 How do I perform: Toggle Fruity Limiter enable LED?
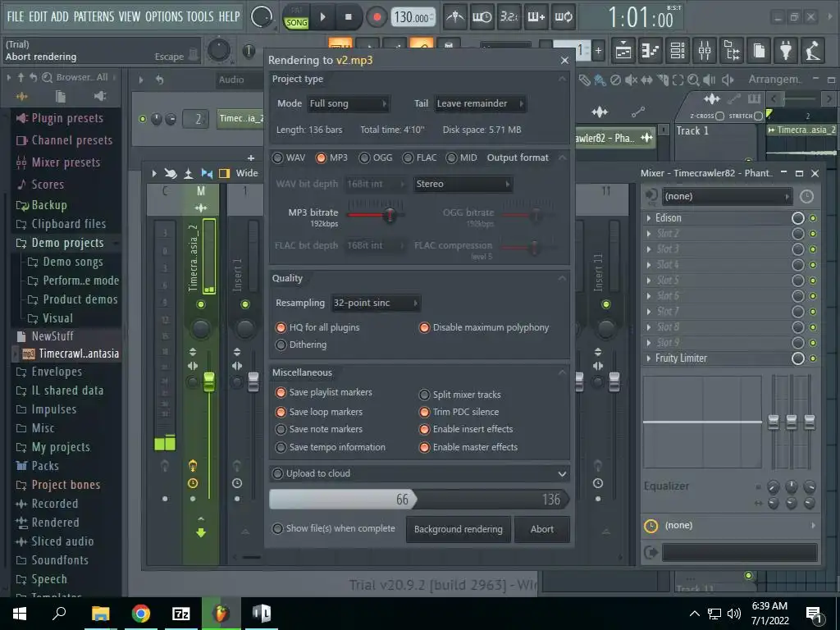813,358
